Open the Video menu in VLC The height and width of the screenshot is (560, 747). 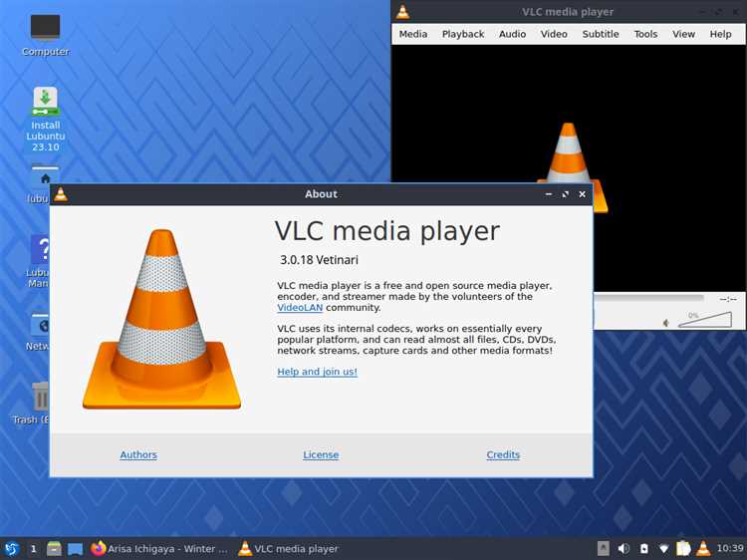click(554, 34)
